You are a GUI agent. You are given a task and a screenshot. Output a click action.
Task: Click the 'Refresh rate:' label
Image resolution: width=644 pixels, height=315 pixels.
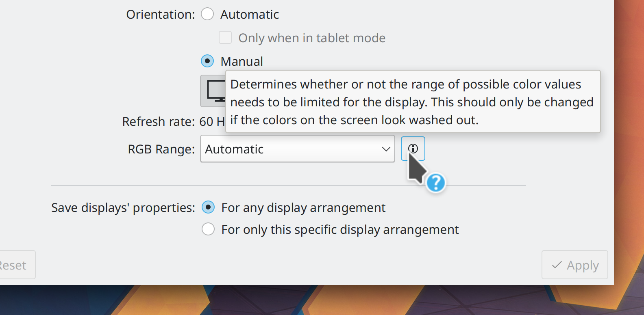tap(158, 122)
